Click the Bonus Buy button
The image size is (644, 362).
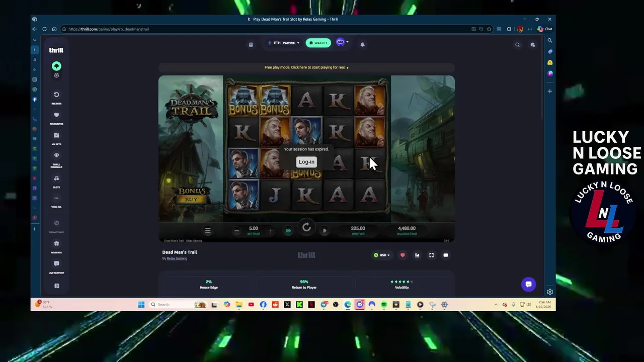coord(191,195)
